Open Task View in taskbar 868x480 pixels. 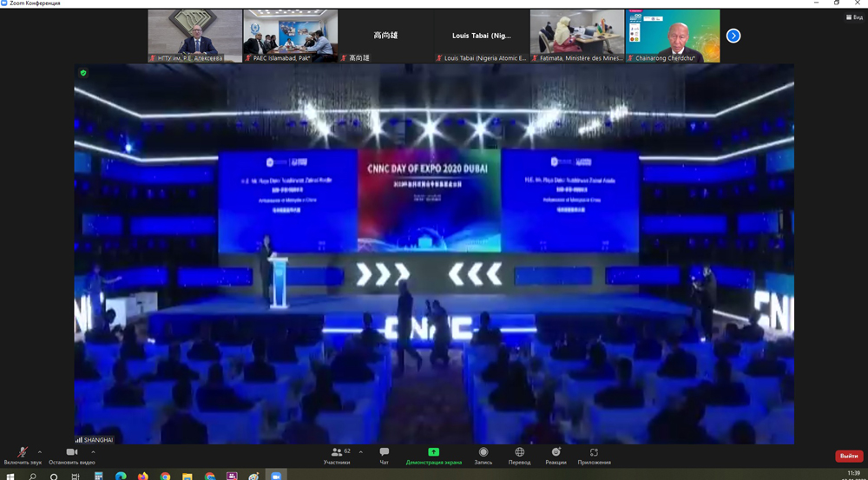[76, 476]
